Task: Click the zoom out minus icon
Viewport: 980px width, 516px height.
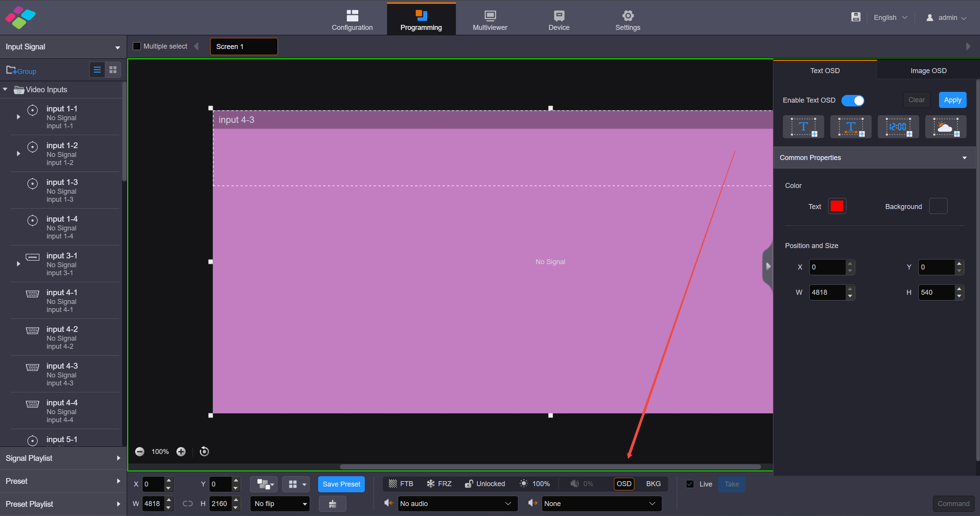Action: tap(140, 452)
